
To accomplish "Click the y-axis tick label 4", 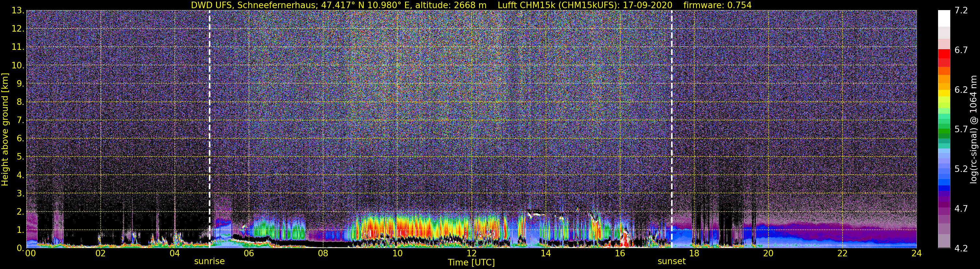I will [20, 175].
